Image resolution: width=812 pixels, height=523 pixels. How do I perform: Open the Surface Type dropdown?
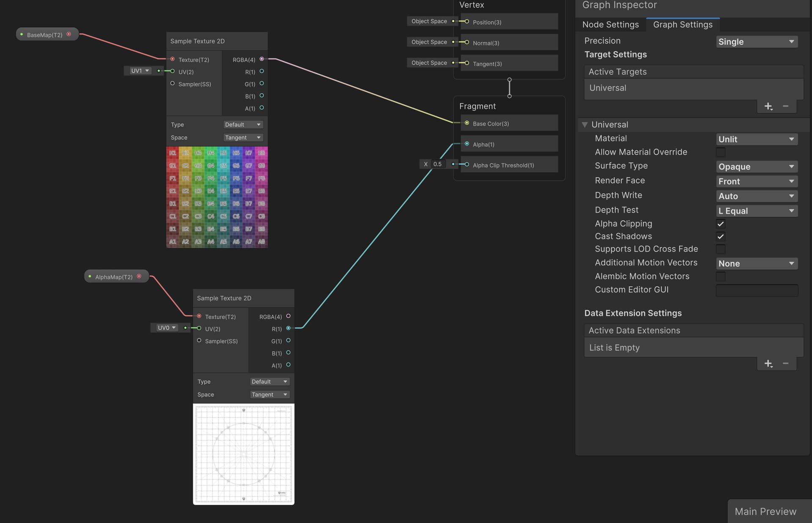tap(757, 167)
